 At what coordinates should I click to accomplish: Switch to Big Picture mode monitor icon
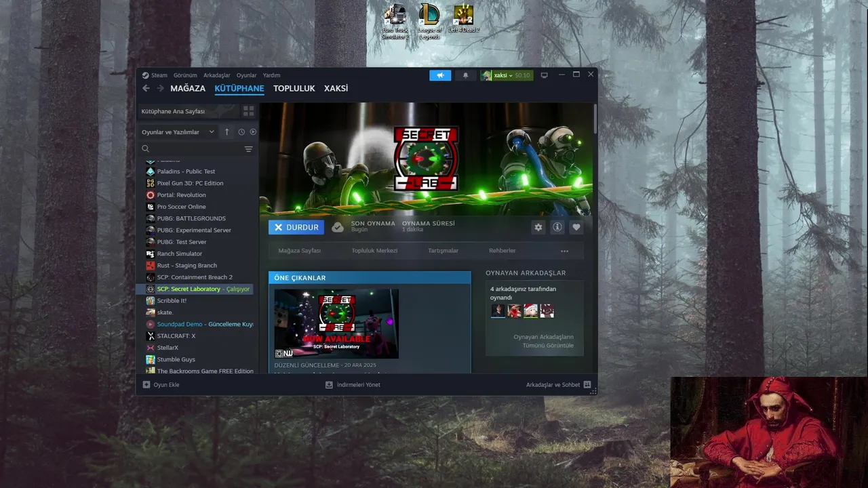(x=544, y=75)
